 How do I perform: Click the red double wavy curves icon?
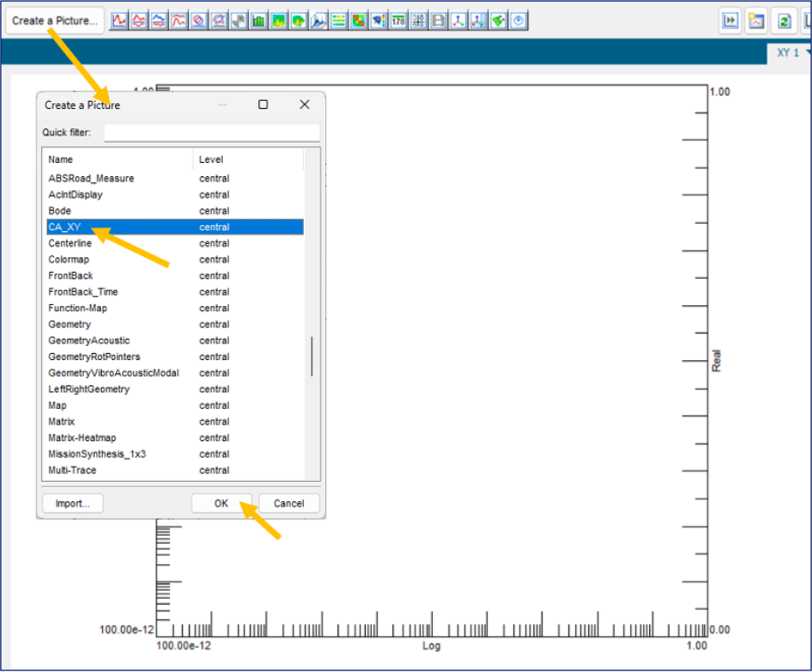tap(179, 21)
